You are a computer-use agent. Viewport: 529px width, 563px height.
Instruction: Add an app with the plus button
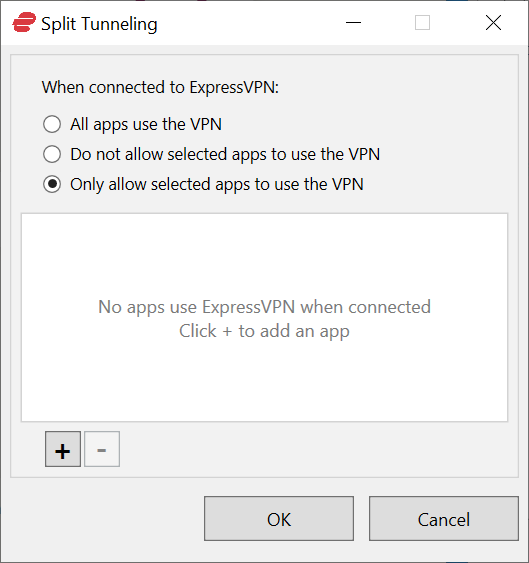pos(63,449)
